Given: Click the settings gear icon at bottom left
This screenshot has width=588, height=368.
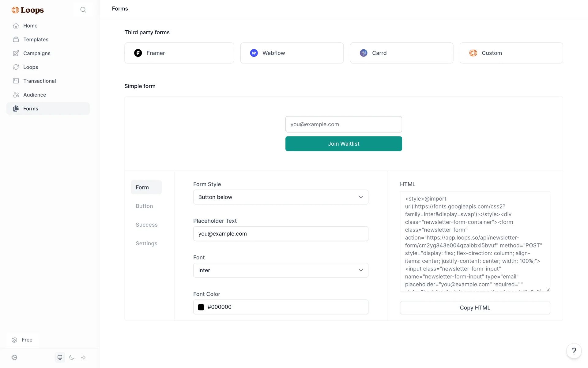Looking at the screenshot, I should [14, 358].
